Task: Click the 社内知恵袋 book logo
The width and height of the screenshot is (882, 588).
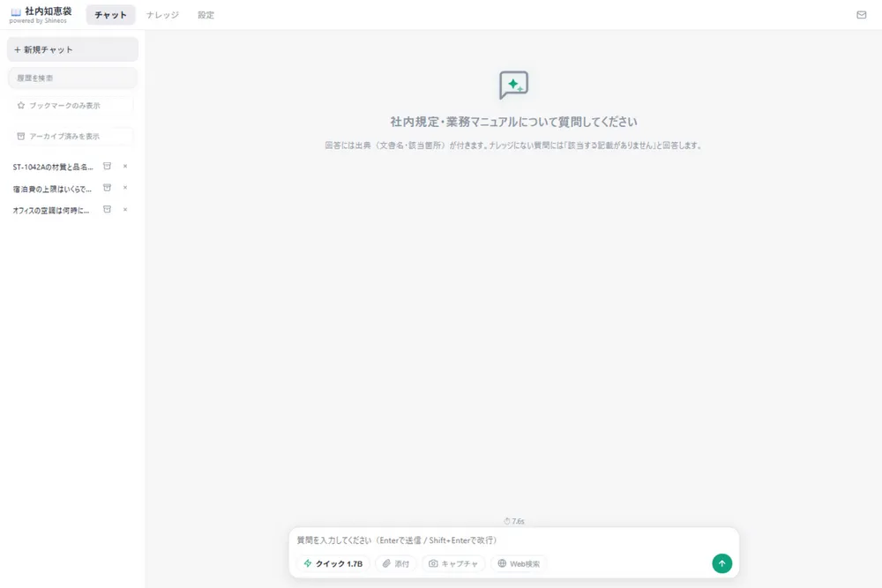Action: [x=16, y=11]
